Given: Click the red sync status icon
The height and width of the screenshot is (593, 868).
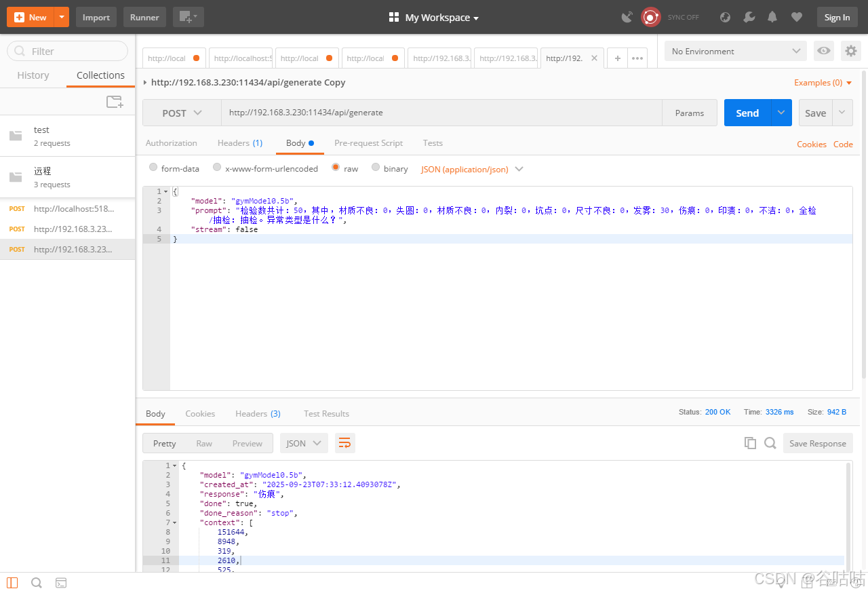Looking at the screenshot, I should click(651, 18).
